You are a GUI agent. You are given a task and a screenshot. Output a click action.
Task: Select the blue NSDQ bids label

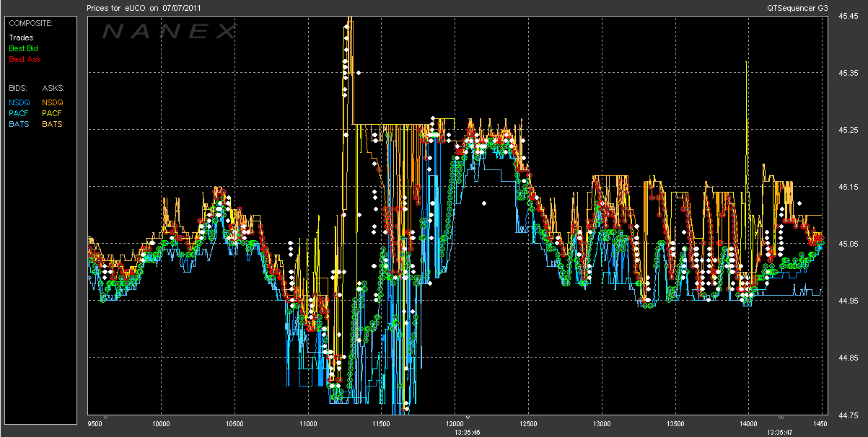tap(19, 102)
